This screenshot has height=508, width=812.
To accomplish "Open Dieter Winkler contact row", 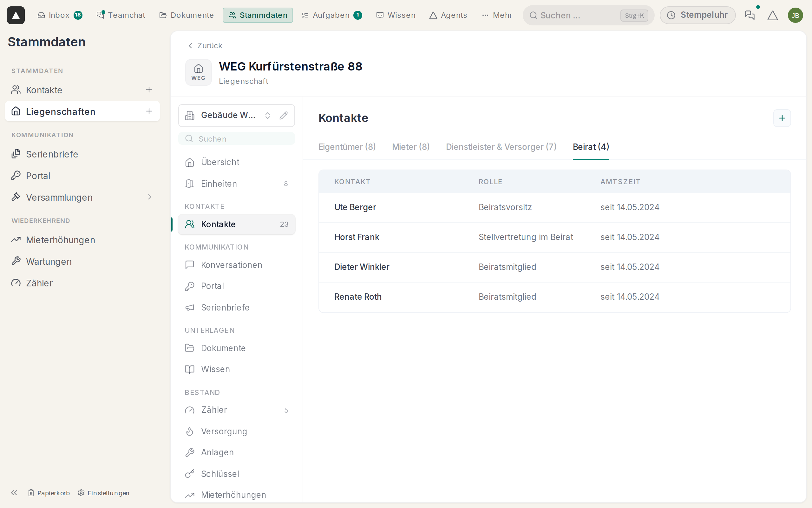I will click(x=554, y=267).
